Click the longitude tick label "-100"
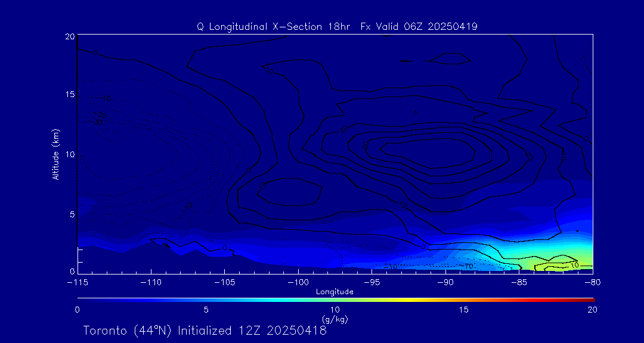 click(298, 283)
